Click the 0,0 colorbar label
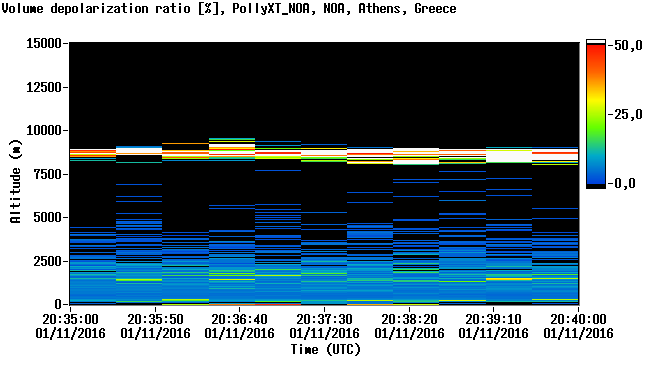Image resolution: width=665 pixels, height=389 pixels. (625, 183)
